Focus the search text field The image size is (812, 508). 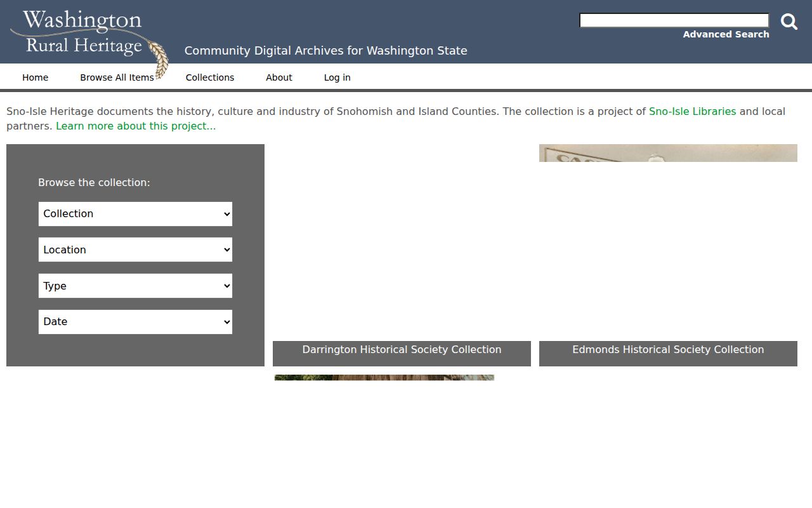[x=674, y=20]
